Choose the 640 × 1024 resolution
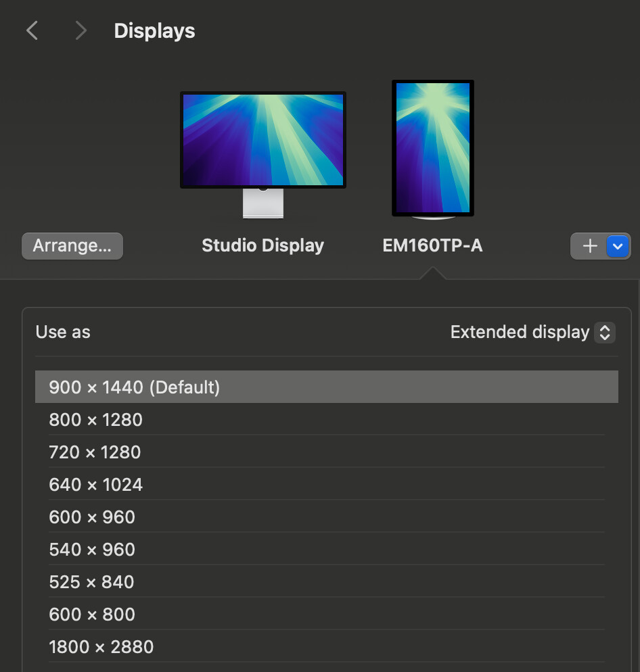Viewport: 640px width, 672px height. (327, 485)
